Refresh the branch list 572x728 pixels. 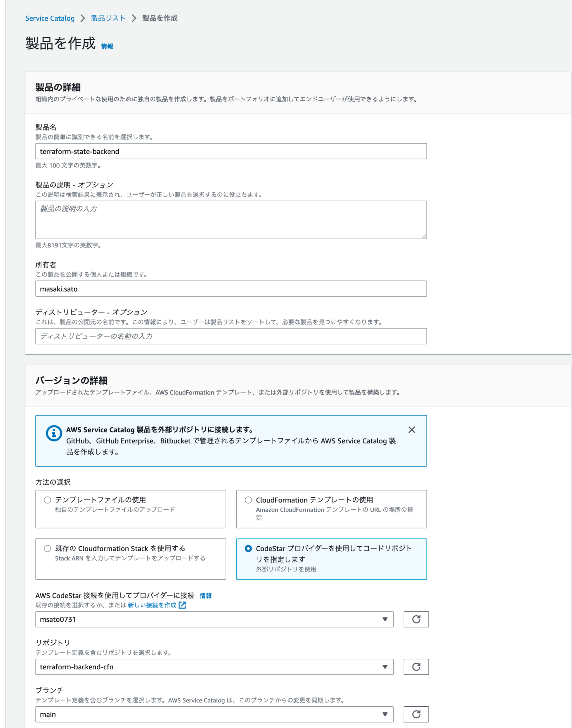point(416,714)
